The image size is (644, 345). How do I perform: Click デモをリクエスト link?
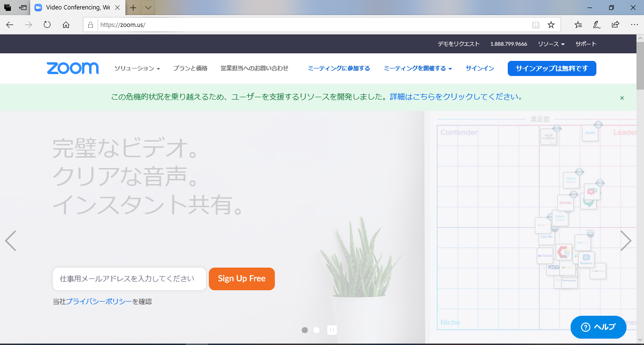(x=459, y=44)
